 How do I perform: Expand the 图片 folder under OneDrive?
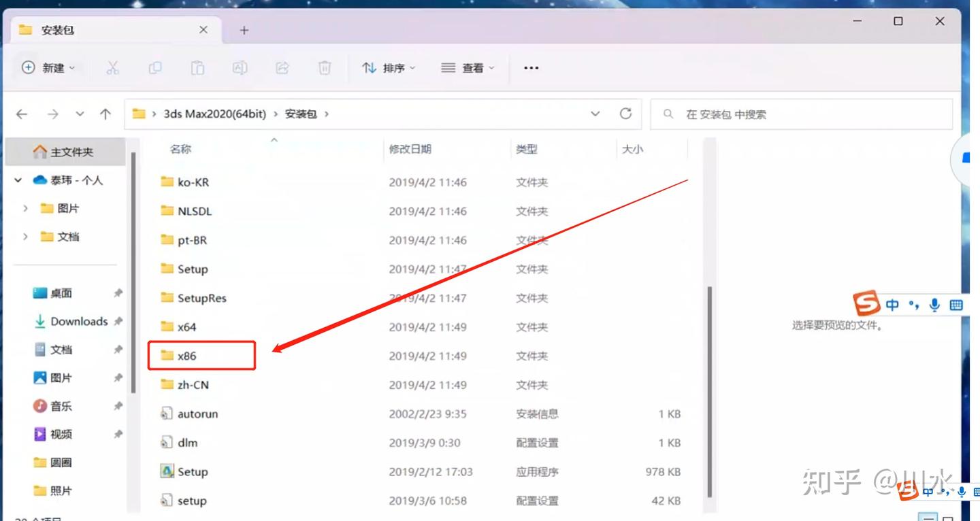click(x=26, y=208)
